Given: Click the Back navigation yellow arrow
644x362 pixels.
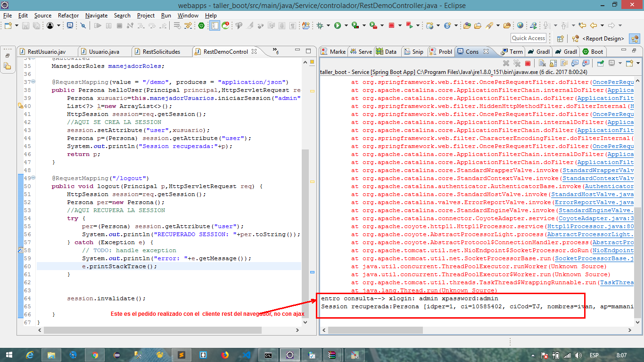Looking at the screenshot, I should (x=594, y=25).
